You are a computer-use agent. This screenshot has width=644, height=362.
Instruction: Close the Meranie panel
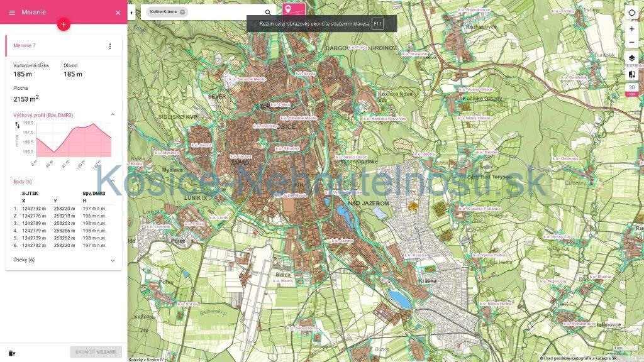click(118, 13)
